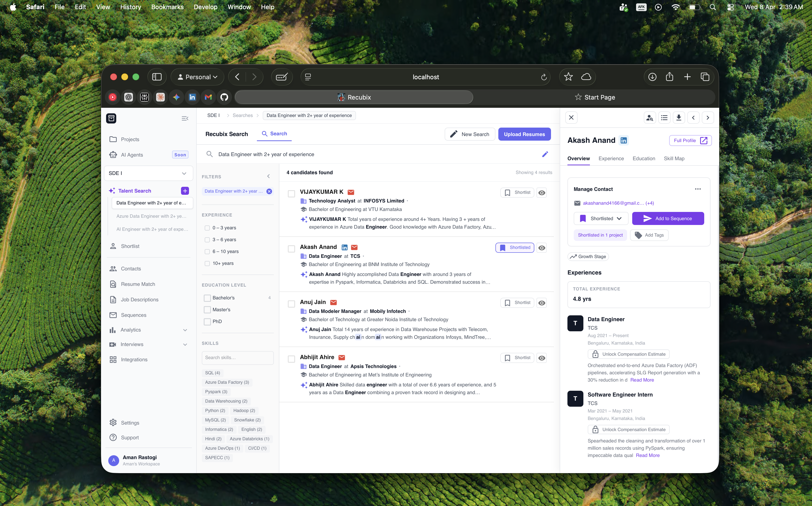Click the list view icon in candidate panel
The image size is (812, 506).
tap(664, 117)
